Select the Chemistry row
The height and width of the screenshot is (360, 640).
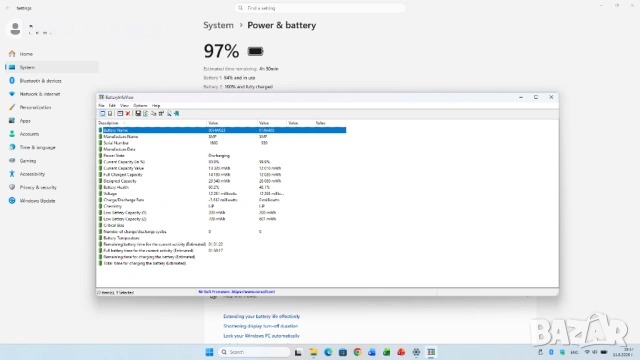222,206
